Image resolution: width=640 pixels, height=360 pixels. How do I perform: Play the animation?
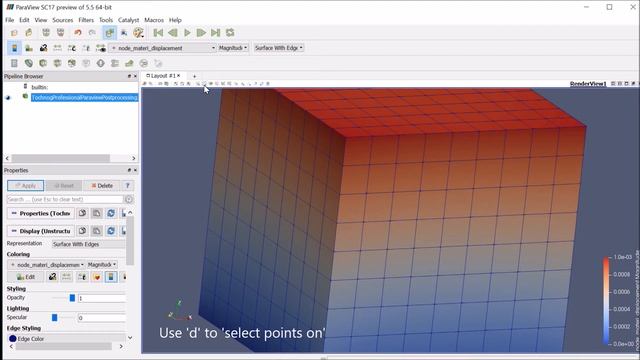(x=187, y=33)
